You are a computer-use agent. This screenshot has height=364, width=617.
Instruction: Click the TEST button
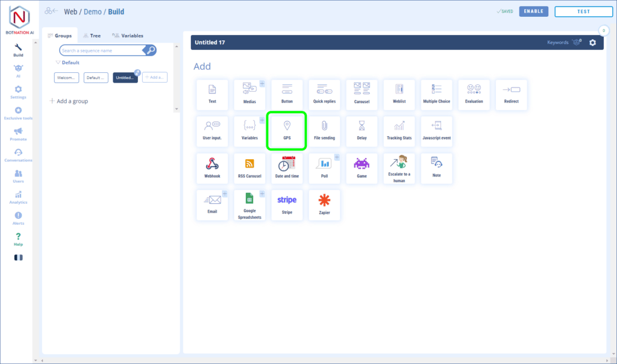(583, 11)
